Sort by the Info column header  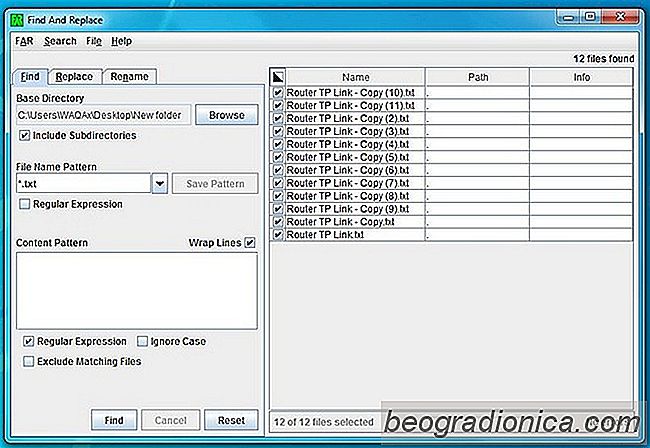[x=582, y=77]
